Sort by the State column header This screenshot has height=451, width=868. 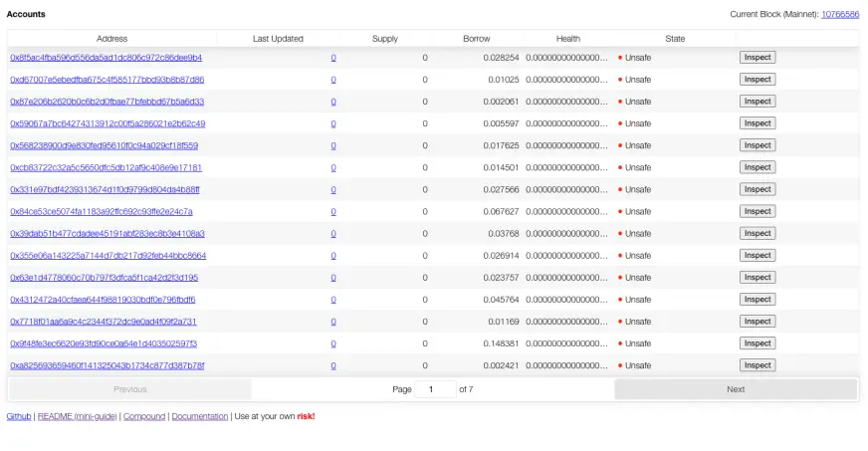(x=675, y=39)
